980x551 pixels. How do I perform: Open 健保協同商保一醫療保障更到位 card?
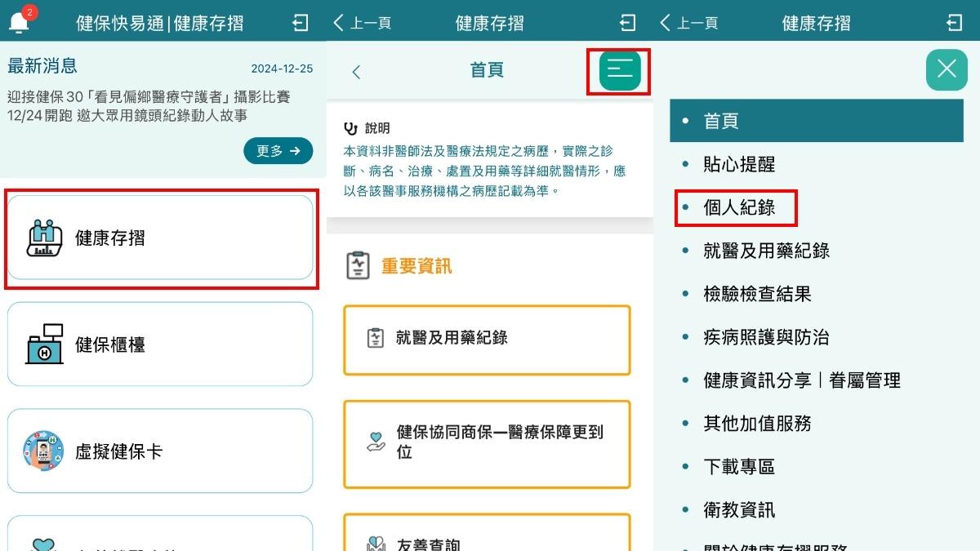[487, 444]
